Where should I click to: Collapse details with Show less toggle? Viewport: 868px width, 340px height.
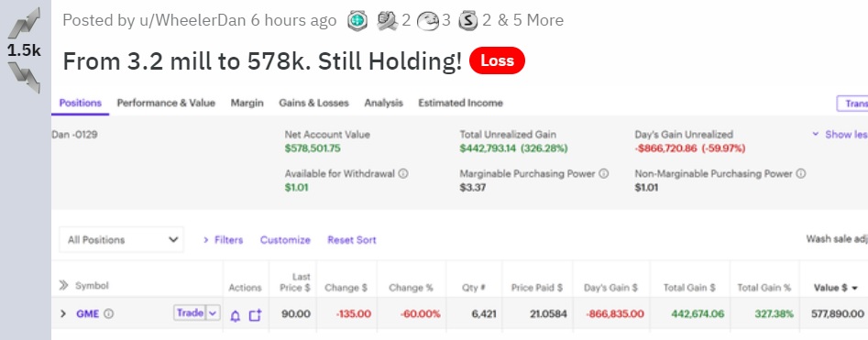click(840, 135)
